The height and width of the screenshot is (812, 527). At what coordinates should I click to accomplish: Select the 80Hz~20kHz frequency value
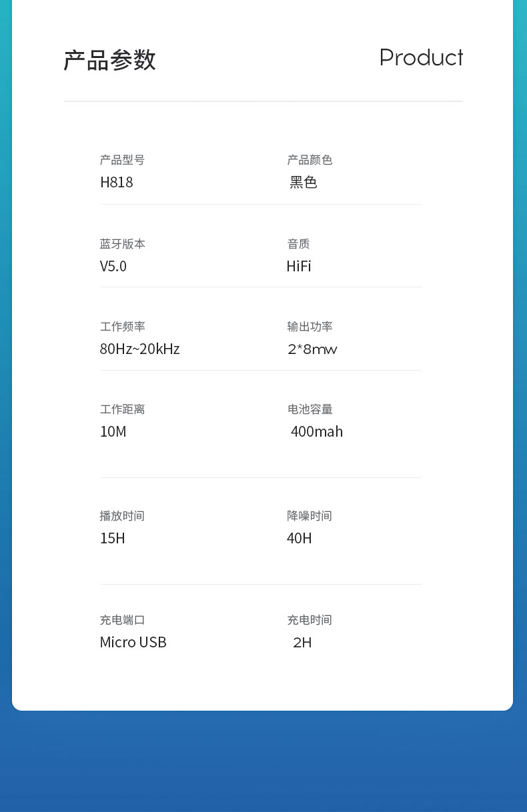click(140, 349)
